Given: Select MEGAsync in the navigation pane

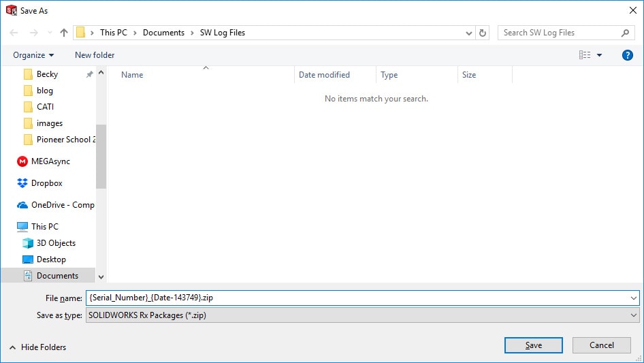Looking at the screenshot, I should (x=50, y=161).
